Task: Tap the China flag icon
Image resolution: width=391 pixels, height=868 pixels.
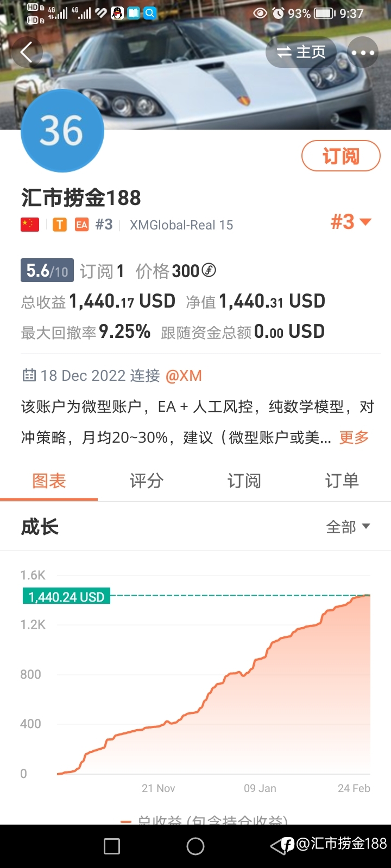Action: 30,225
